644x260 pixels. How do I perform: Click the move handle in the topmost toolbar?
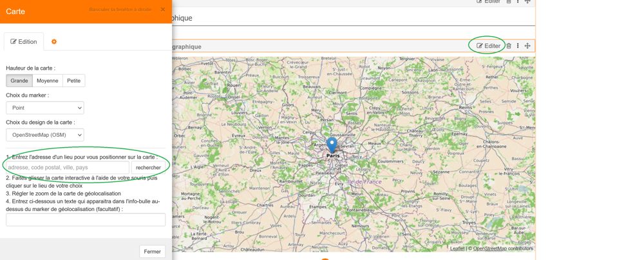527,2
